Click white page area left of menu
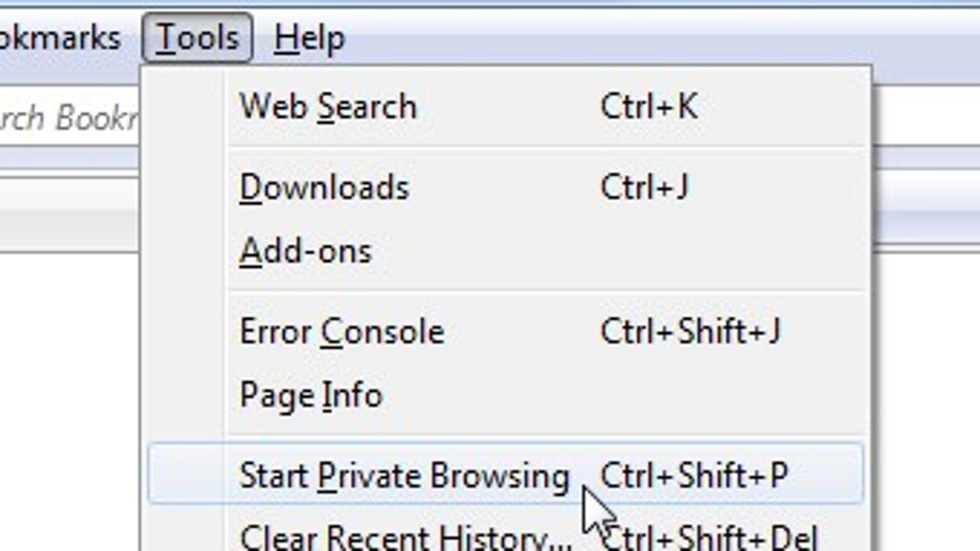This screenshot has width=980, height=551. 69,400
